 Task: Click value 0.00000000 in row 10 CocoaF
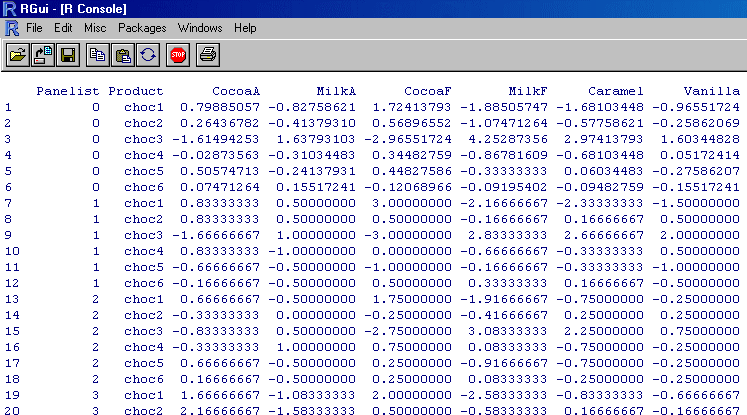(x=412, y=251)
